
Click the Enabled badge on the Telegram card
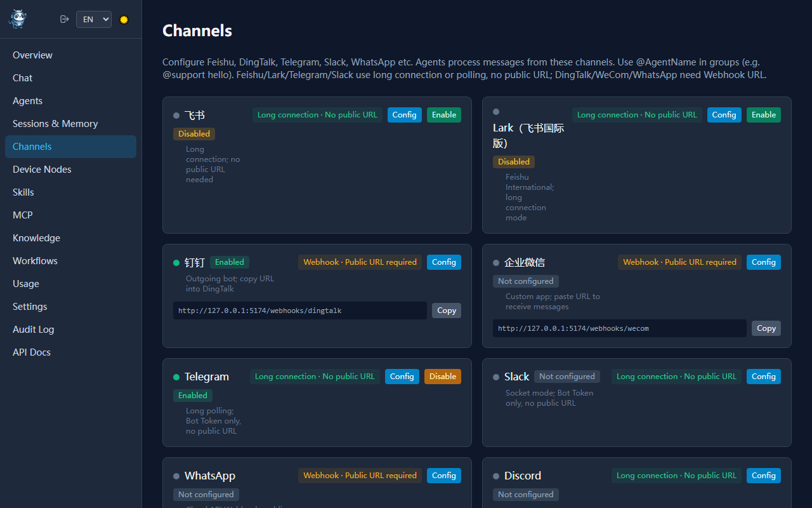coord(193,396)
